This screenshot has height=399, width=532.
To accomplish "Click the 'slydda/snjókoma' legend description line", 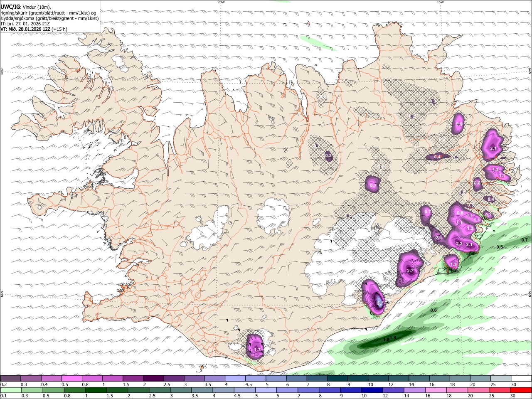I will pyautogui.click(x=50, y=18).
